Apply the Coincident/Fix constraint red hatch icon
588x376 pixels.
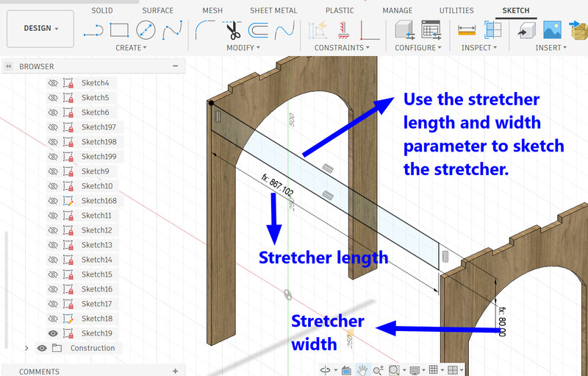(343, 30)
